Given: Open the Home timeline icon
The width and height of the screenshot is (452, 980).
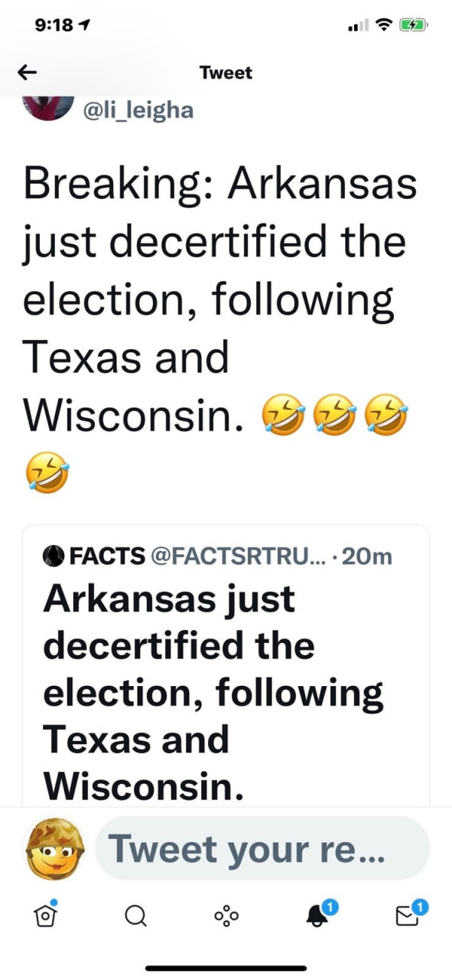Looking at the screenshot, I should click(x=45, y=916).
